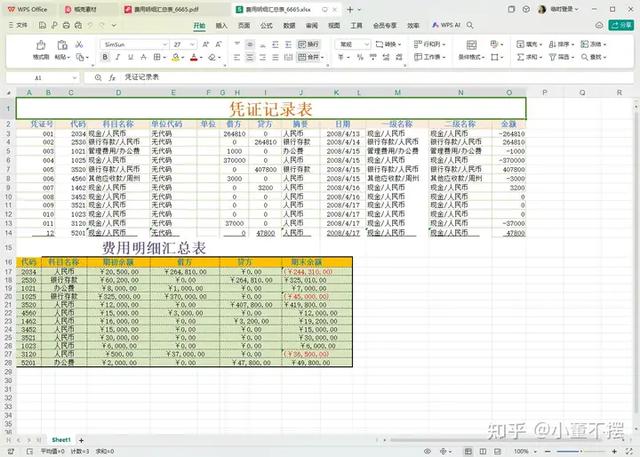Open the number format (常规) dropdown

(367, 44)
